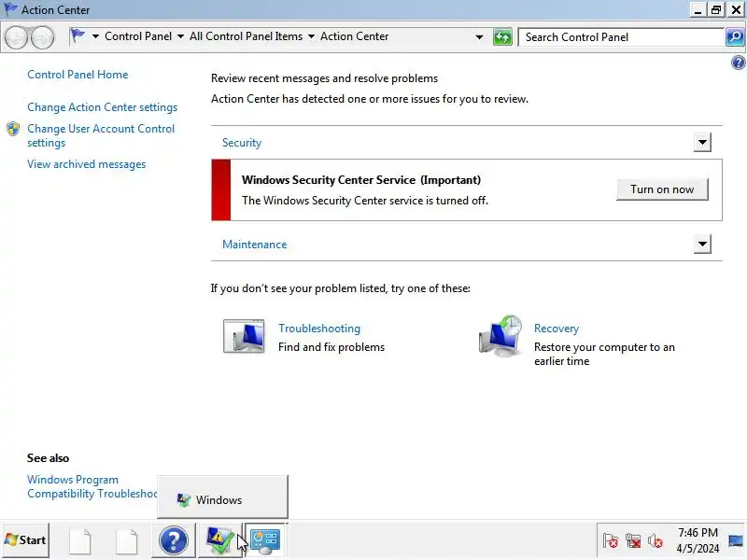This screenshot has height=560, width=747.
Task: Click into Search Control Panel field
Action: click(x=621, y=36)
